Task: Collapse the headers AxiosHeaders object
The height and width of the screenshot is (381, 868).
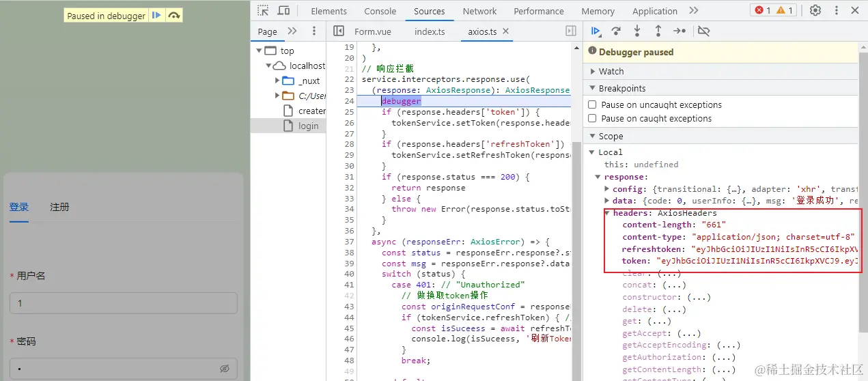Action: pyautogui.click(x=607, y=213)
